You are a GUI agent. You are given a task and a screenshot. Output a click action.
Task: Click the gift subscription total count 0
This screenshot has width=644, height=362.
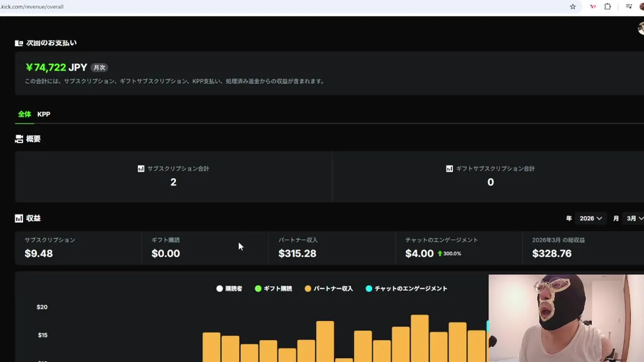click(x=491, y=182)
